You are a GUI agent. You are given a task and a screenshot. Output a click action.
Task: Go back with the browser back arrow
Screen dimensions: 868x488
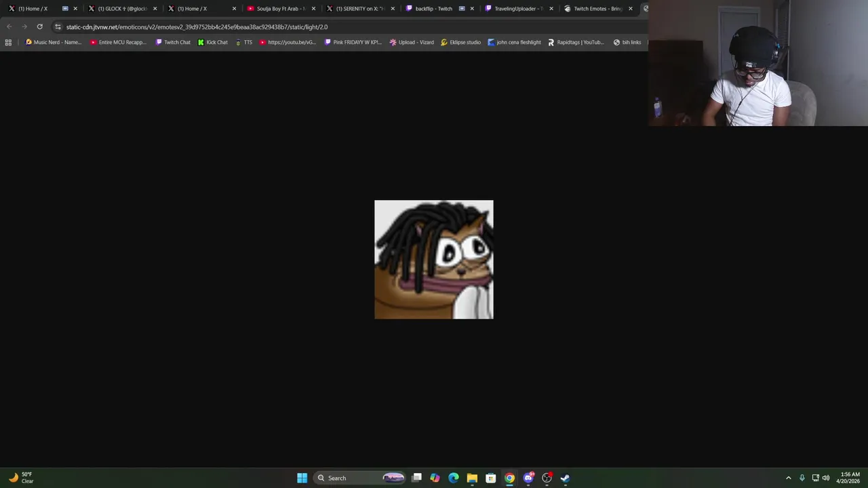pos(9,26)
